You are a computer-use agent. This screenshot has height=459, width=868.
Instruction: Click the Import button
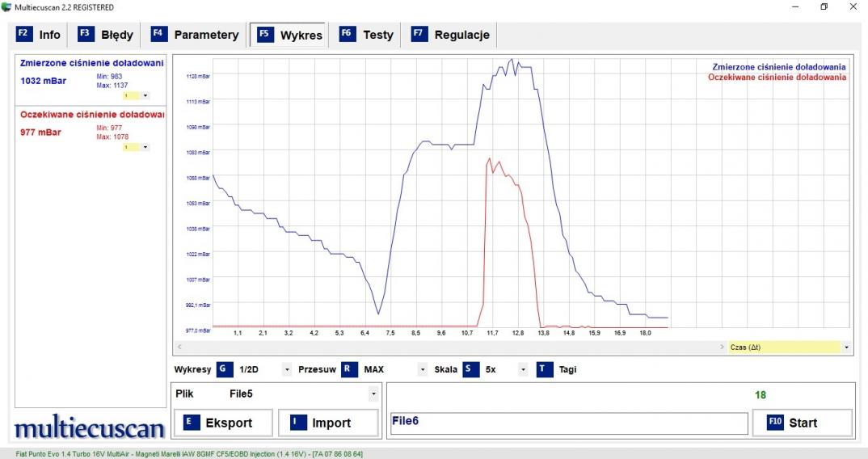(x=328, y=423)
